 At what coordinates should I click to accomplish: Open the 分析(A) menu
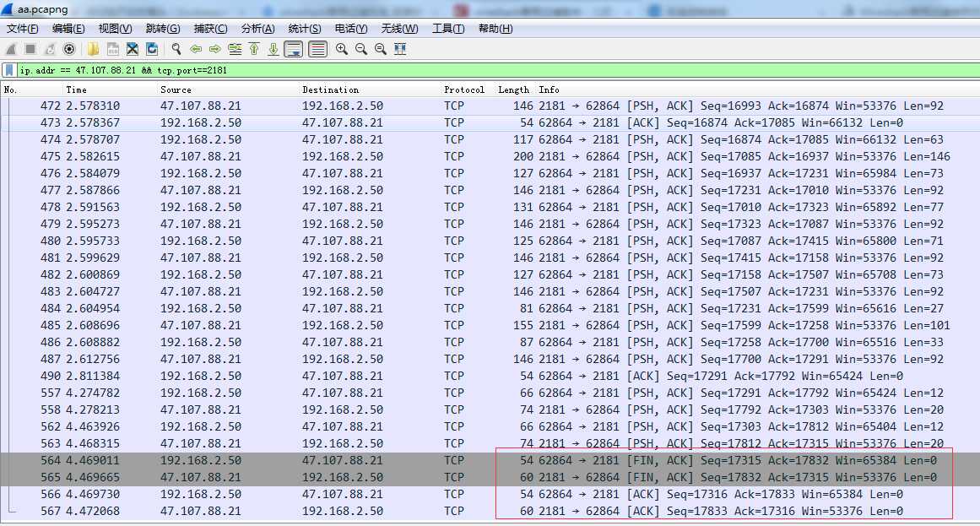click(x=257, y=29)
